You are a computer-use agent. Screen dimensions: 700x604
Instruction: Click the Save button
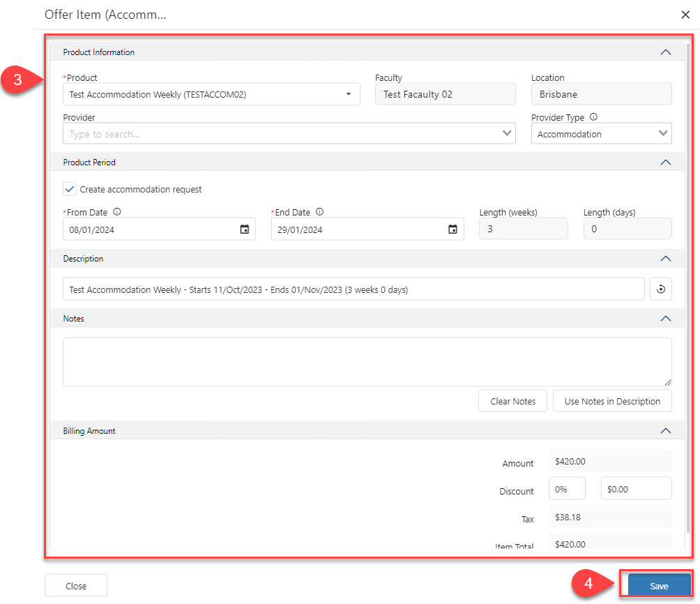click(x=659, y=586)
